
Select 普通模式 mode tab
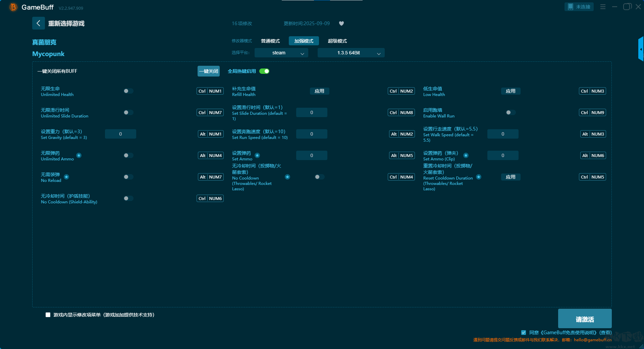270,41
